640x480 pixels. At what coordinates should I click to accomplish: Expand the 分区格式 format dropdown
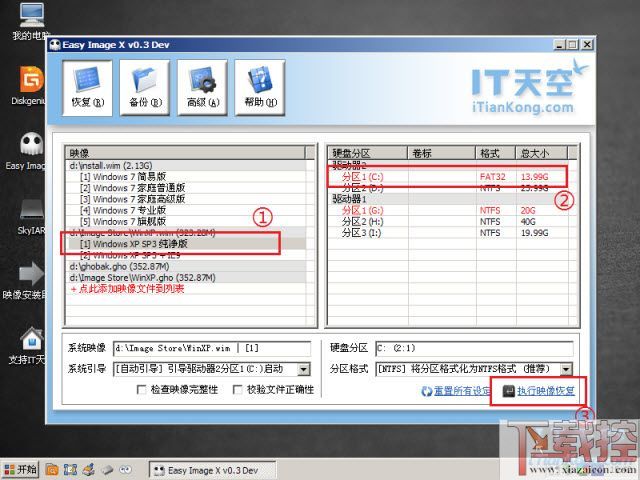pos(566,369)
